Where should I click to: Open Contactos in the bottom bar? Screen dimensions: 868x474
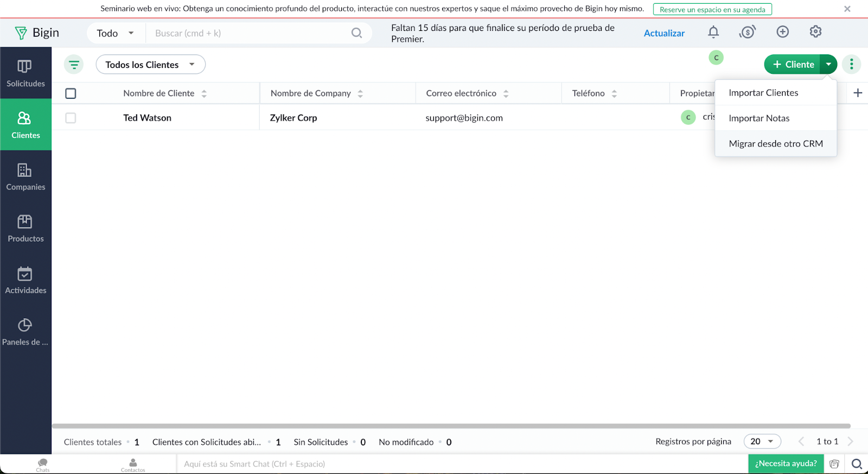(x=133, y=465)
